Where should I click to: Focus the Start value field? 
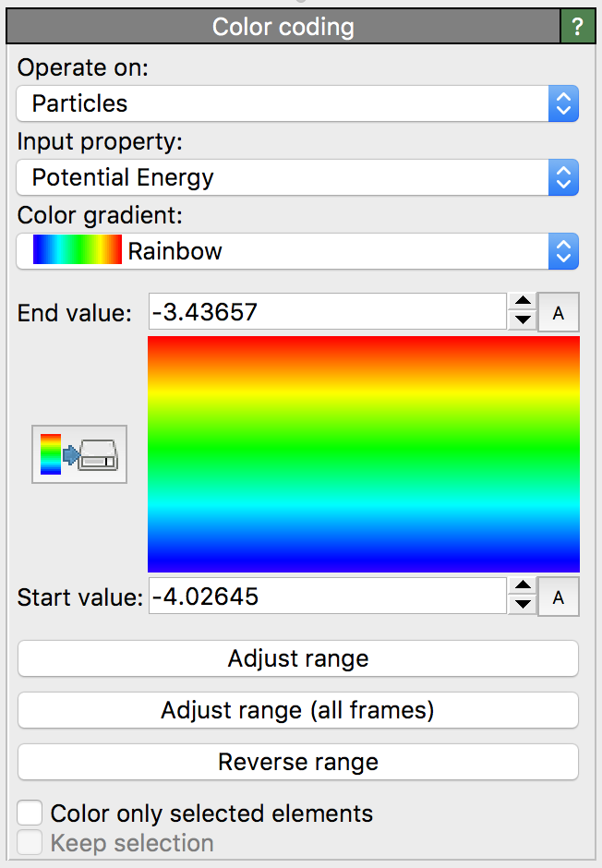point(326,597)
